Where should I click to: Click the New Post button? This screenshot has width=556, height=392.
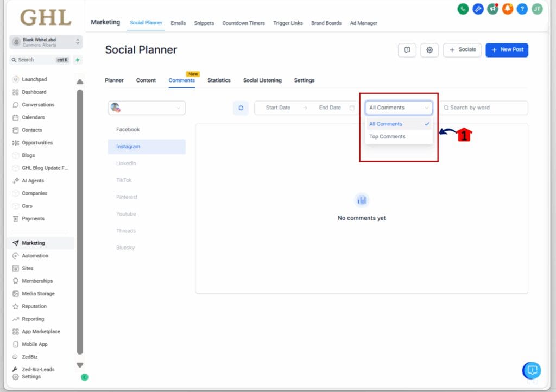pos(507,49)
